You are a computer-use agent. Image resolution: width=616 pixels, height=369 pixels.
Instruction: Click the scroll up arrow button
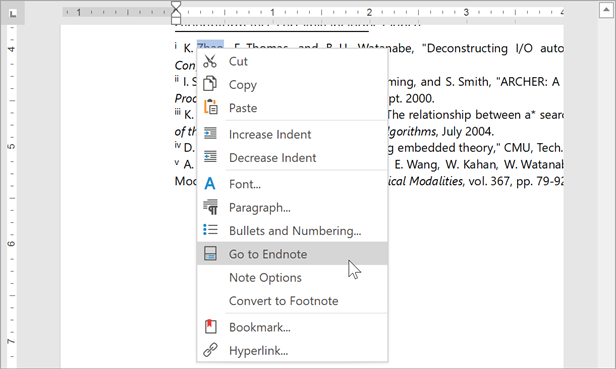[606, 10]
